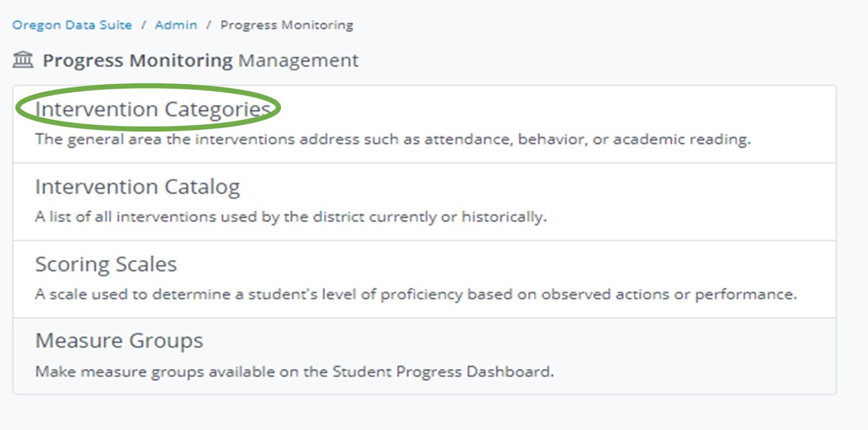This screenshot has height=430, width=868.
Task: Click the Intervention Categories description about attendance and behavior
Action: click(393, 140)
